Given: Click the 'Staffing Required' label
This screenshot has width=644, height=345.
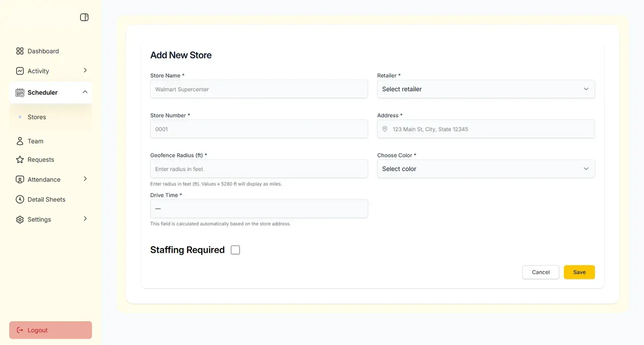Looking at the screenshot, I should (x=187, y=250).
